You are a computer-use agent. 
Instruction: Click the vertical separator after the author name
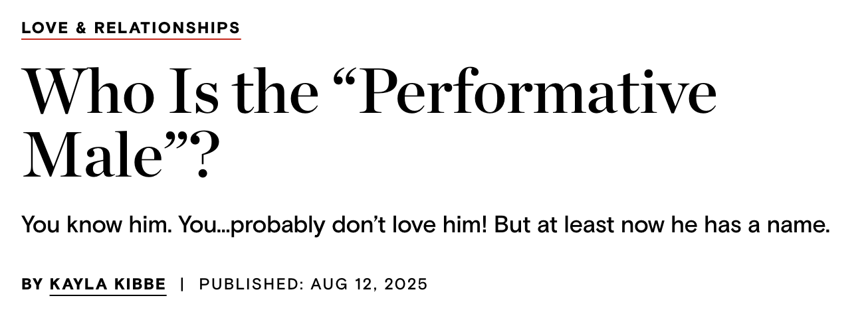coord(182,285)
